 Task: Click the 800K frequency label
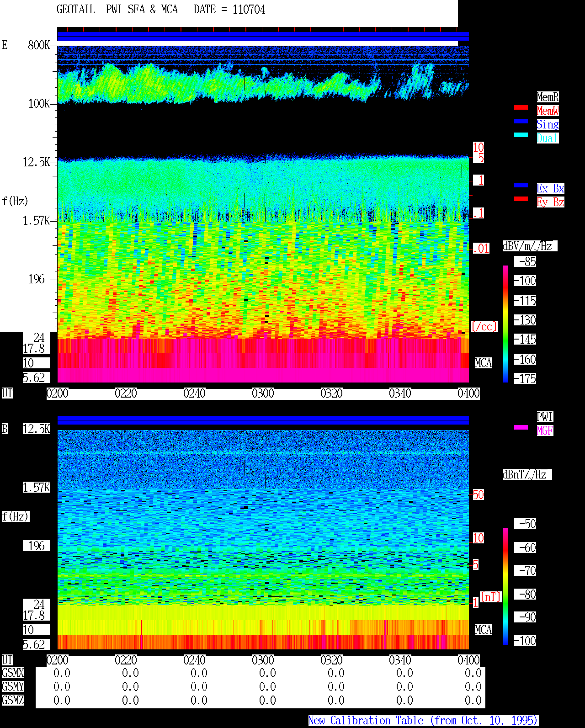point(39,45)
